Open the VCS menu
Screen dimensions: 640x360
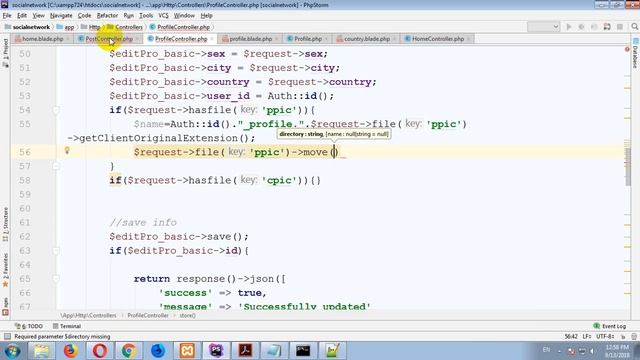[163, 16]
